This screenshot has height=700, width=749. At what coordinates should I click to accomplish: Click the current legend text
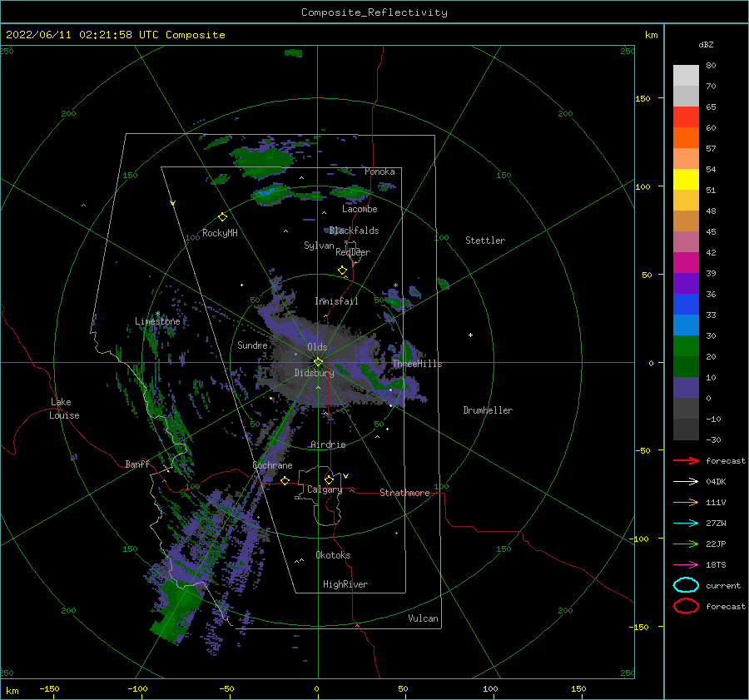(x=723, y=585)
